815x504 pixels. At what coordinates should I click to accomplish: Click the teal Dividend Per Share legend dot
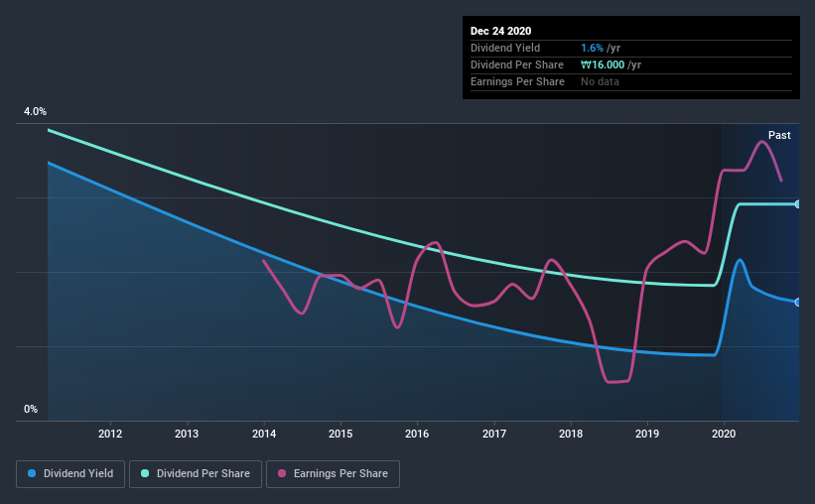(145, 473)
